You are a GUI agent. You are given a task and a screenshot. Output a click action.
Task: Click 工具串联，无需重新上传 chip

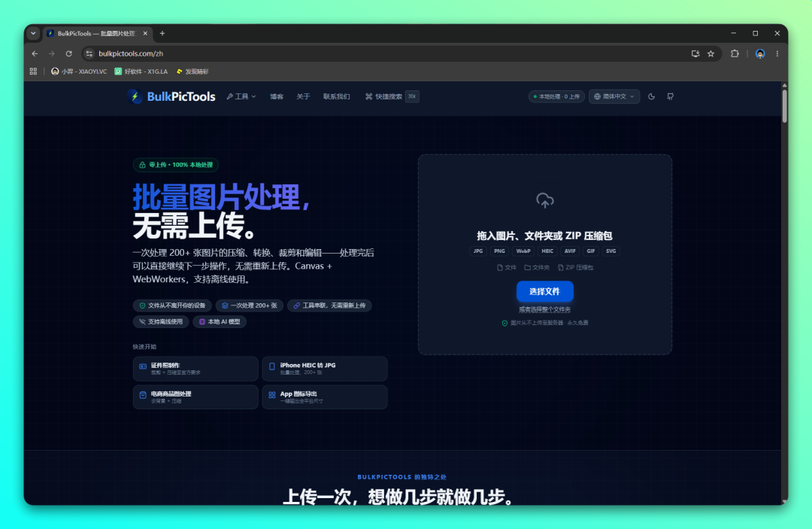click(x=329, y=306)
